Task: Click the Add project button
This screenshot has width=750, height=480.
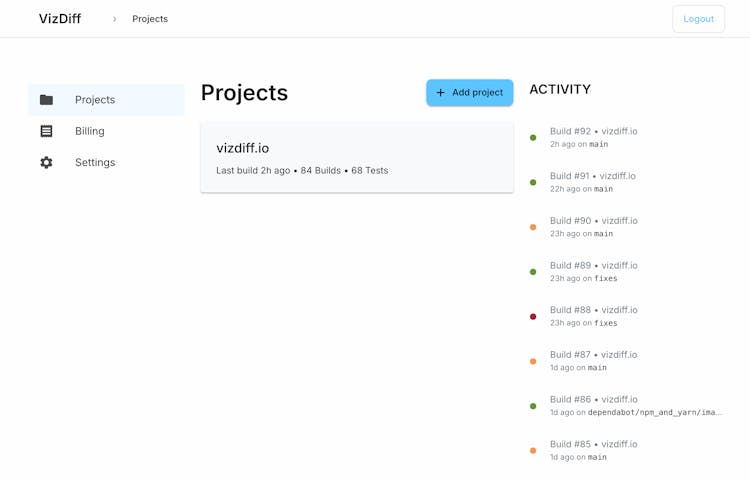Action: click(x=470, y=92)
